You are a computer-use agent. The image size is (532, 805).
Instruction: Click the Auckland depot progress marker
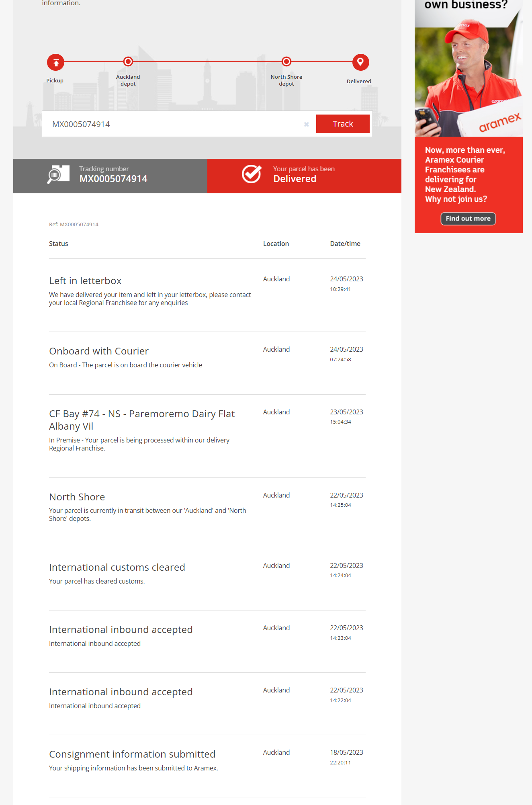click(x=128, y=61)
